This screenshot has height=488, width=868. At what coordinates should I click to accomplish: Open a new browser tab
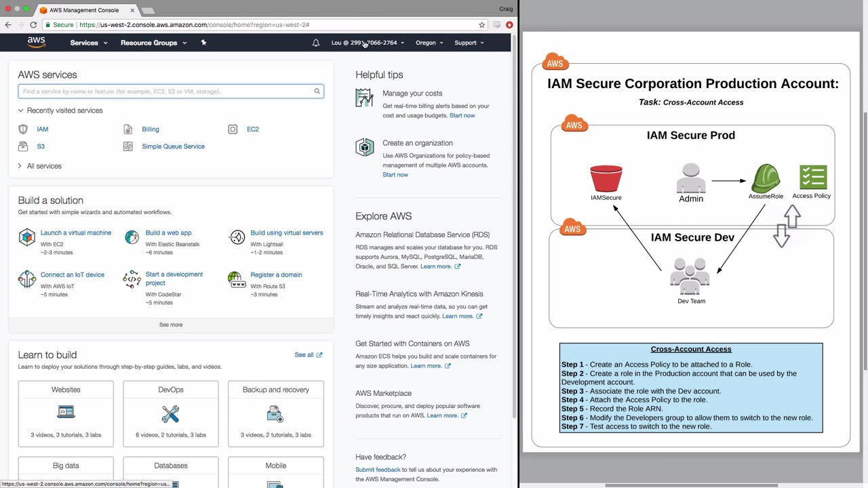click(x=148, y=10)
